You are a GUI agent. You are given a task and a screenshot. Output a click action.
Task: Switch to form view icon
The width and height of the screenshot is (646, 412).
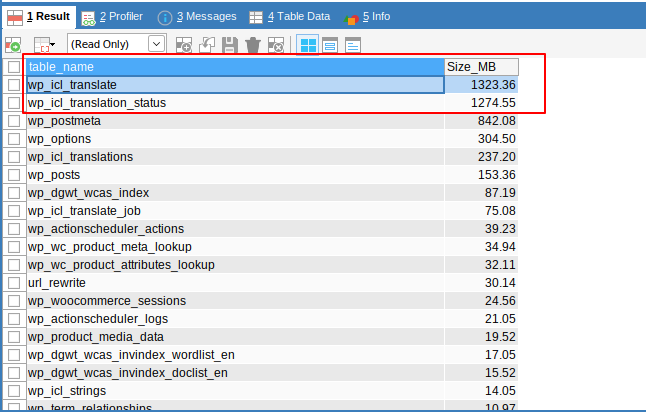[x=330, y=44]
